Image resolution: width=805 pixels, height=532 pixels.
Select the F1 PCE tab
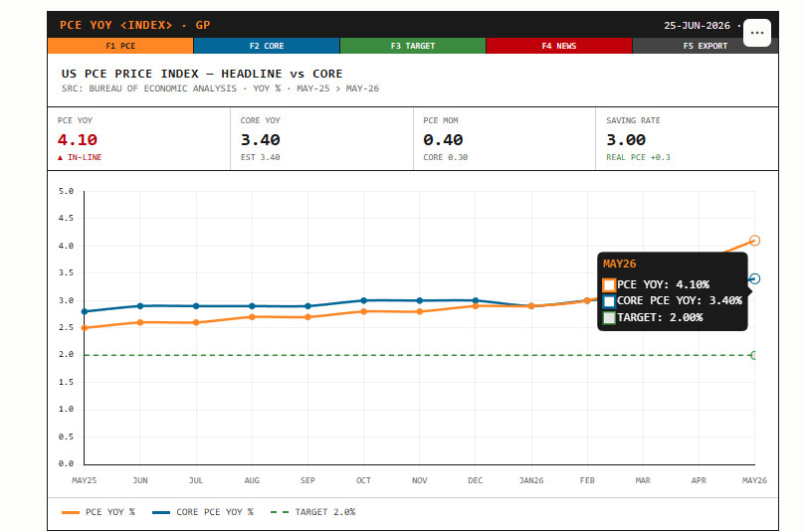pos(120,46)
